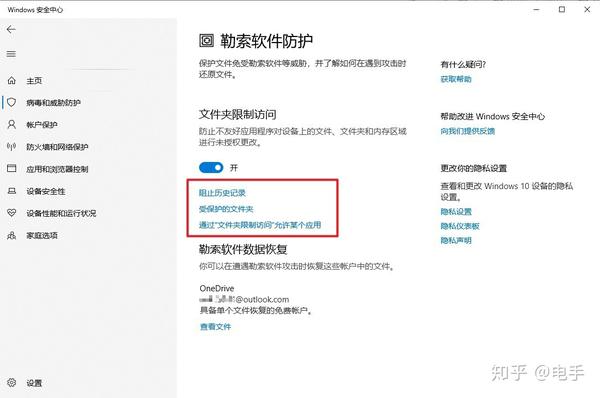600x398 pixels.
Task: Open 主页 in the sidebar
Action: (34, 81)
